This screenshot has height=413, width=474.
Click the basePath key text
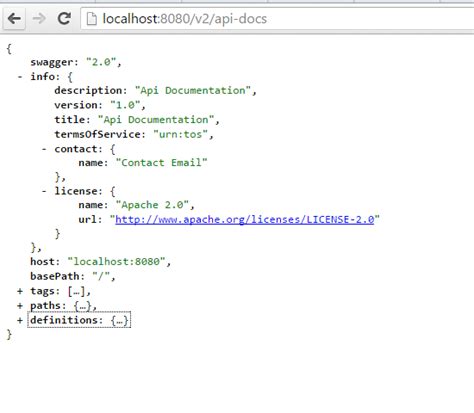(x=55, y=276)
